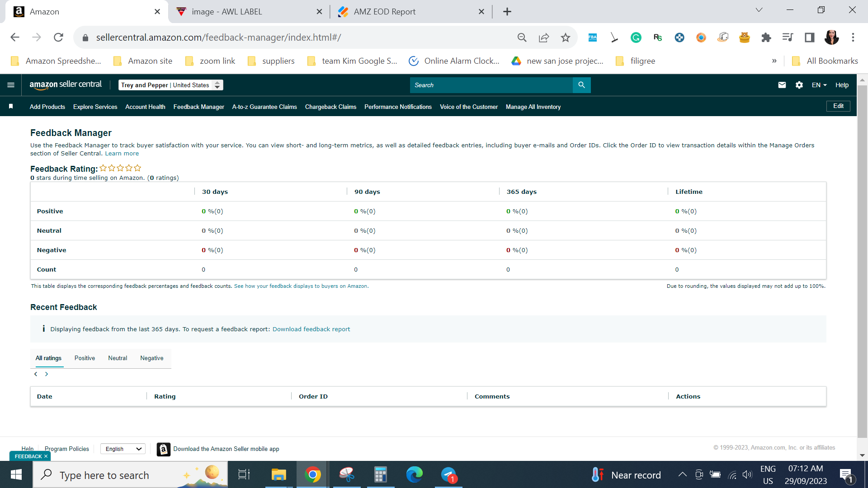Open Windows Start menu

click(16, 475)
